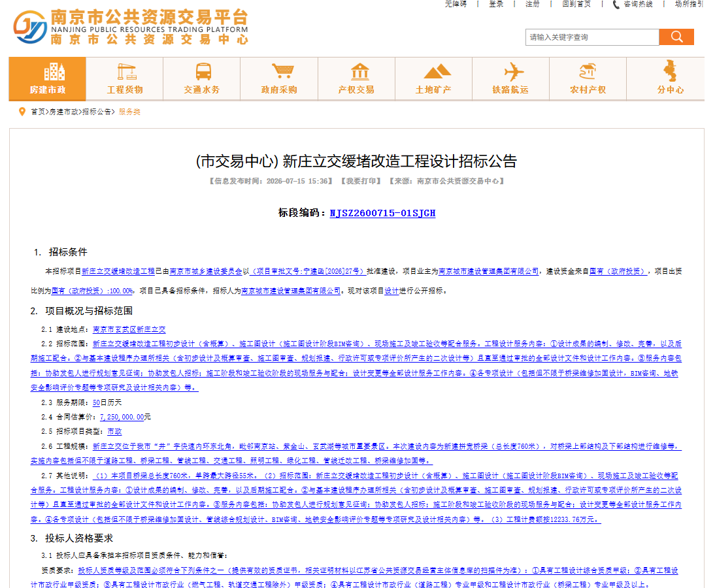
Task: Go to 首页 in the breadcrumb
Action: click(38, 112)
